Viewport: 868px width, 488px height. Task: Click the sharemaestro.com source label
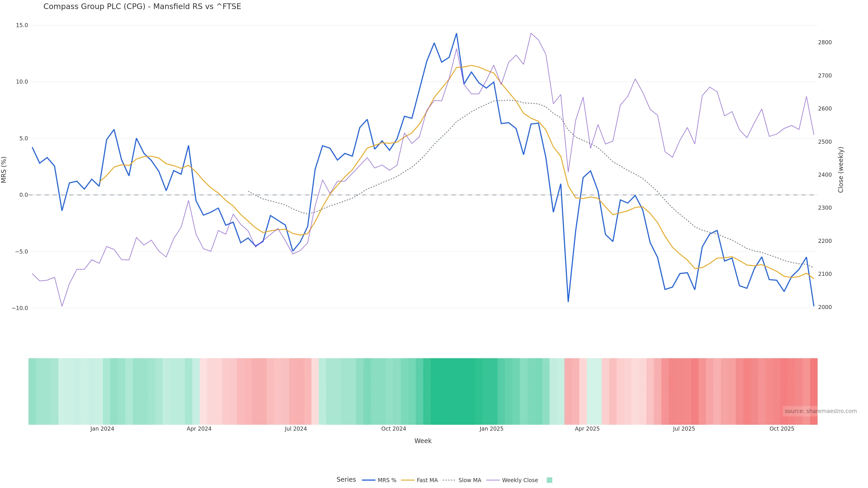tap(821, 411)
